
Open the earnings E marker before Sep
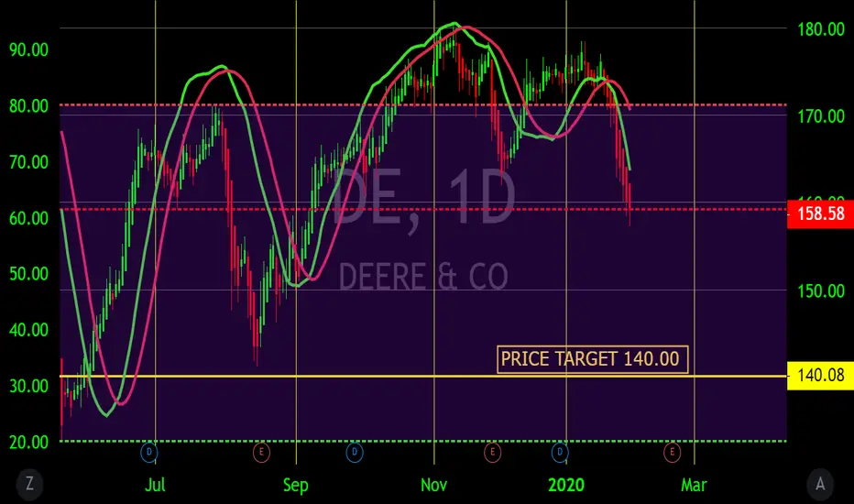click(261, 453)
